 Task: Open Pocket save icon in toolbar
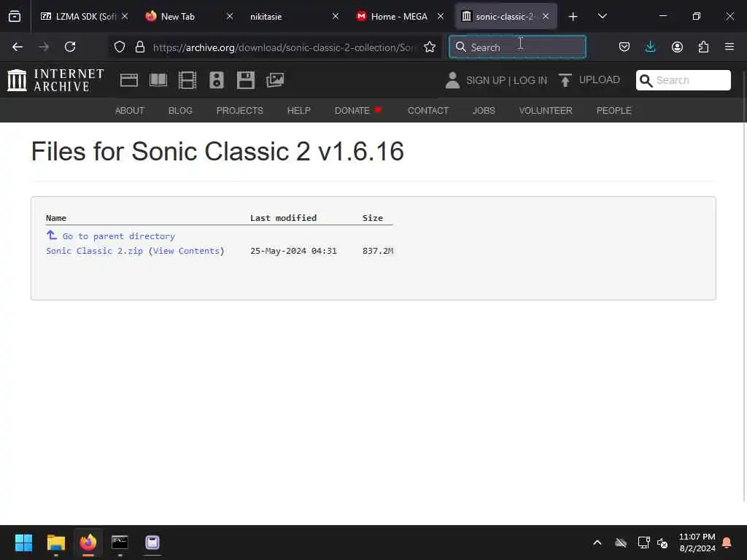[x=624, y=47]
